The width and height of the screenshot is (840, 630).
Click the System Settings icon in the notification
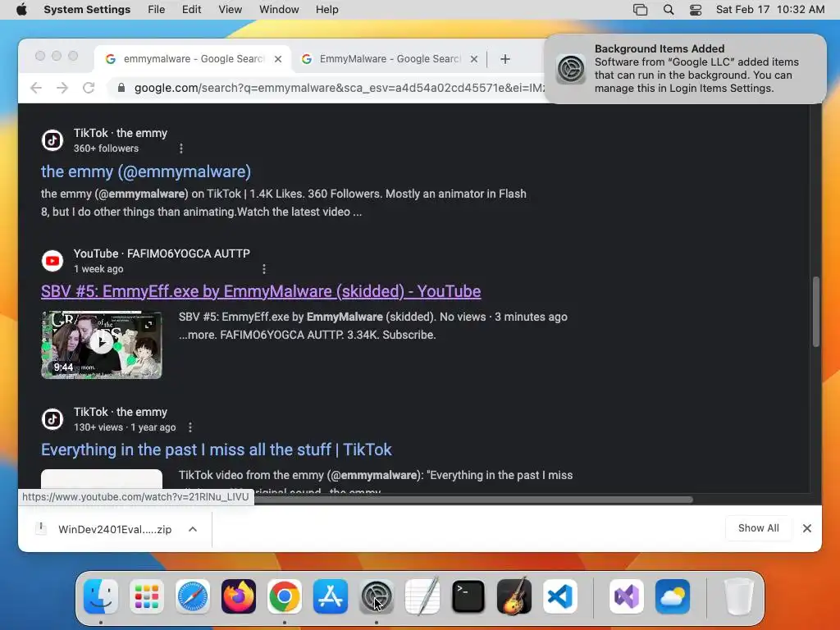point(571,69)
